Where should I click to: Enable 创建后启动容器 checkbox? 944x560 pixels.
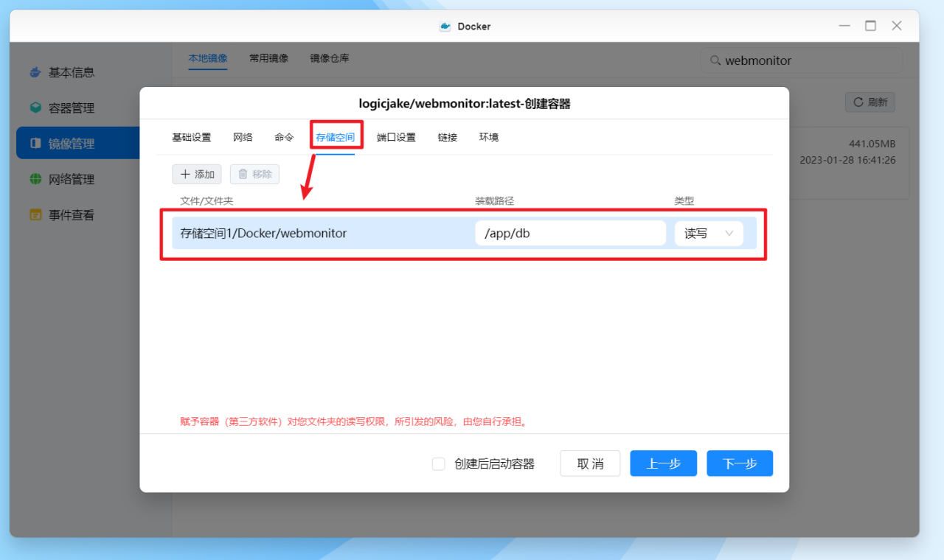click(x=438, y=463)
